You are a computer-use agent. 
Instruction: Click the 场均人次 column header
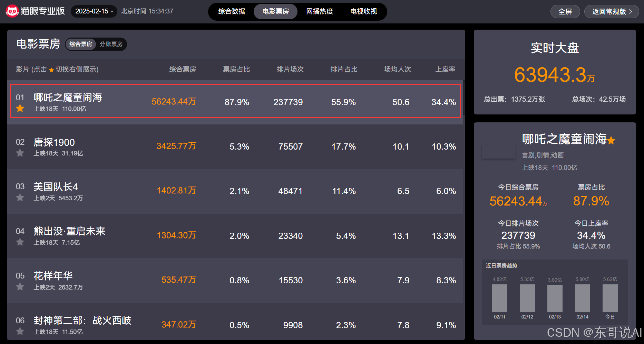[x=398, y=69]
